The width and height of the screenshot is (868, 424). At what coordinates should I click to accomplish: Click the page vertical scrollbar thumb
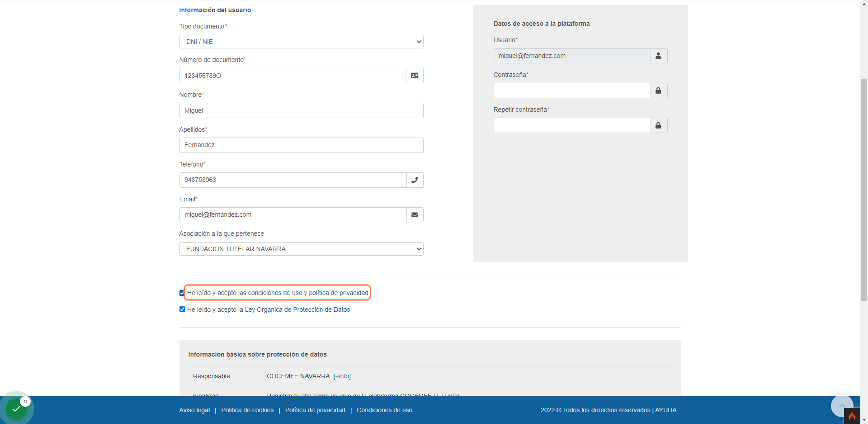pyautogui.click(x=864, y=190)
